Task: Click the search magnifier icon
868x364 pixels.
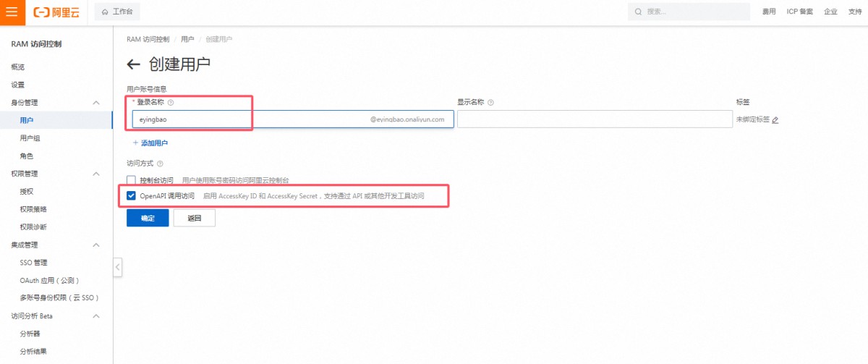Action: tap(638, 12)
